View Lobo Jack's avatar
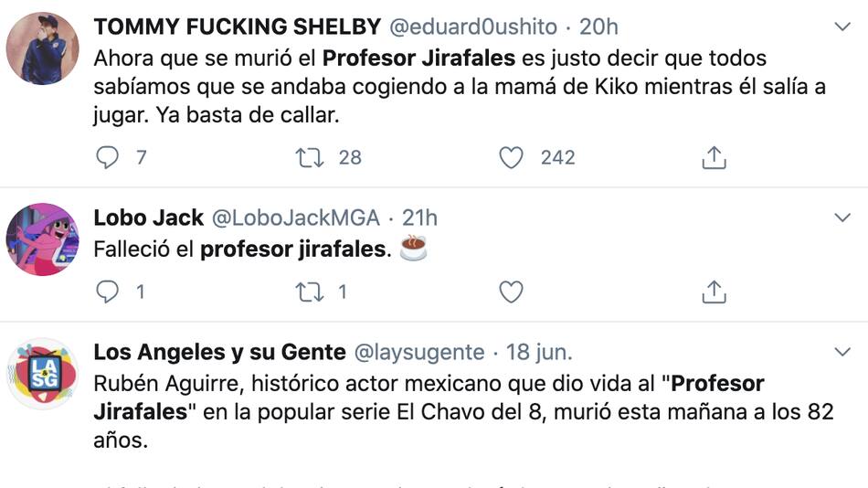 click(42, 239)
